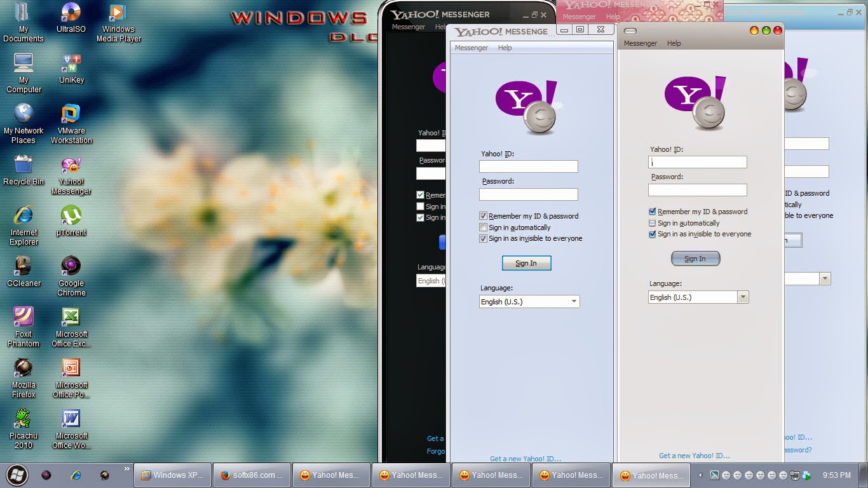The height and width of the screenshot is (488, 868).
Task: Open the English language box in black window
Action: (432, 280)
